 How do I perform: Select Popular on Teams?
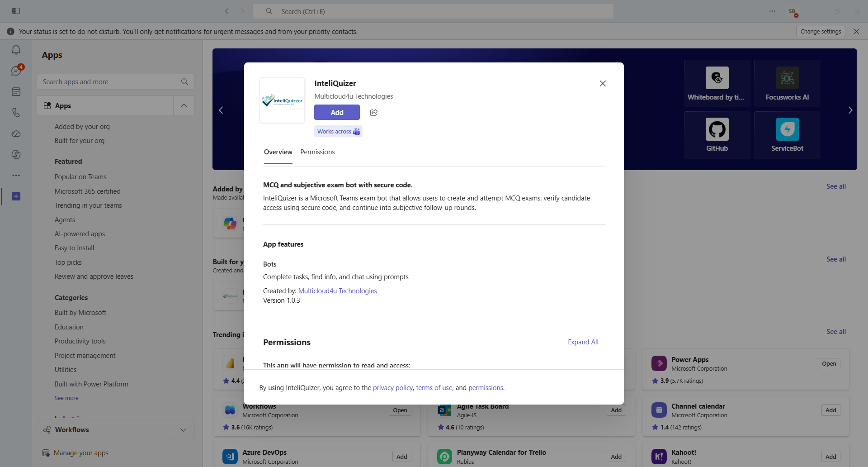coord(80,177)
